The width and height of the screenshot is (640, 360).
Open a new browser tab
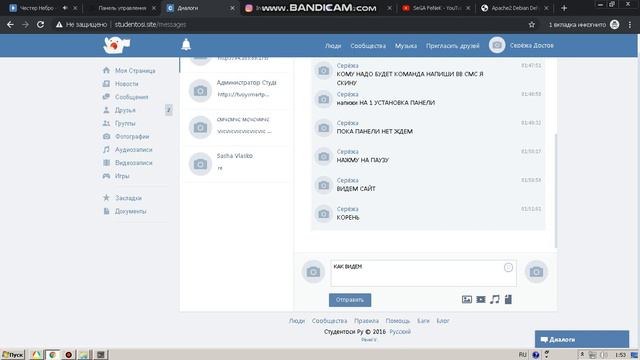pos(564,8)
